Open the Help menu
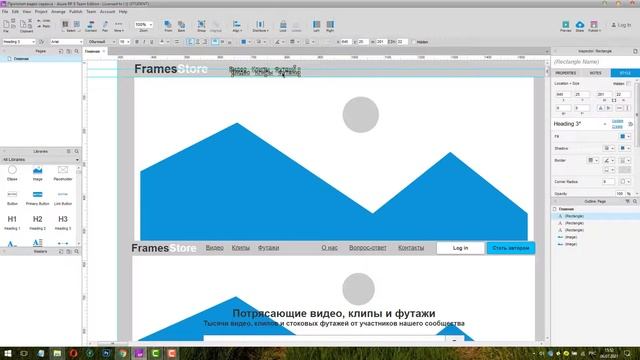Viewport: 640px width, 360px height. (123, 12)
